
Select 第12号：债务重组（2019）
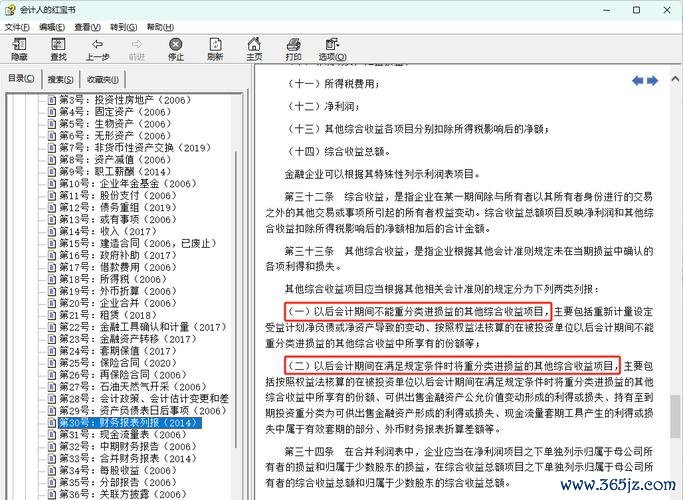(118, 207)
